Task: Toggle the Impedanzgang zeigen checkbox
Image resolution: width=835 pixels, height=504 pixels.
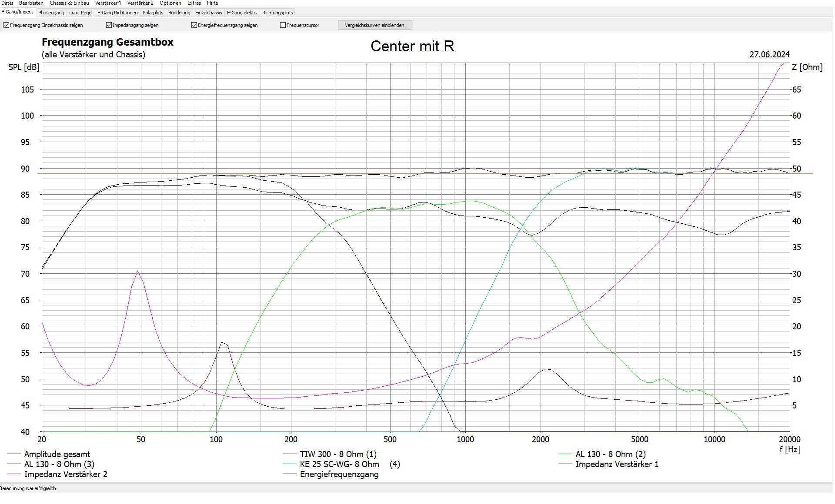Action: [109, 25]
